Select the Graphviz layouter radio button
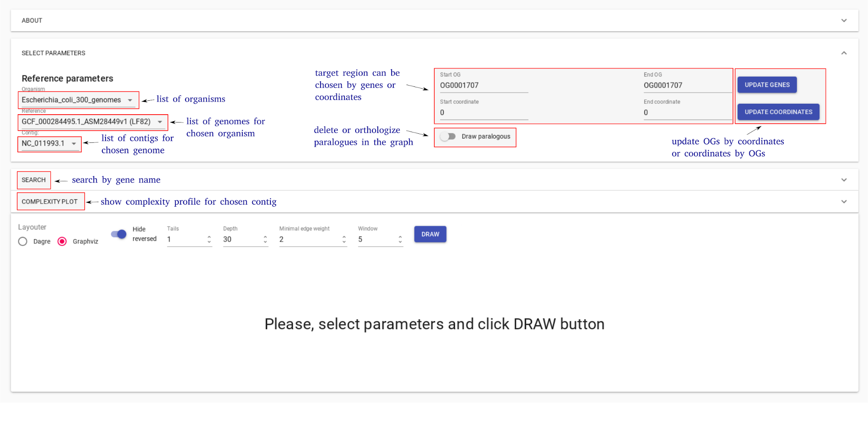This screenshot has width=868, height=426. 62,241
